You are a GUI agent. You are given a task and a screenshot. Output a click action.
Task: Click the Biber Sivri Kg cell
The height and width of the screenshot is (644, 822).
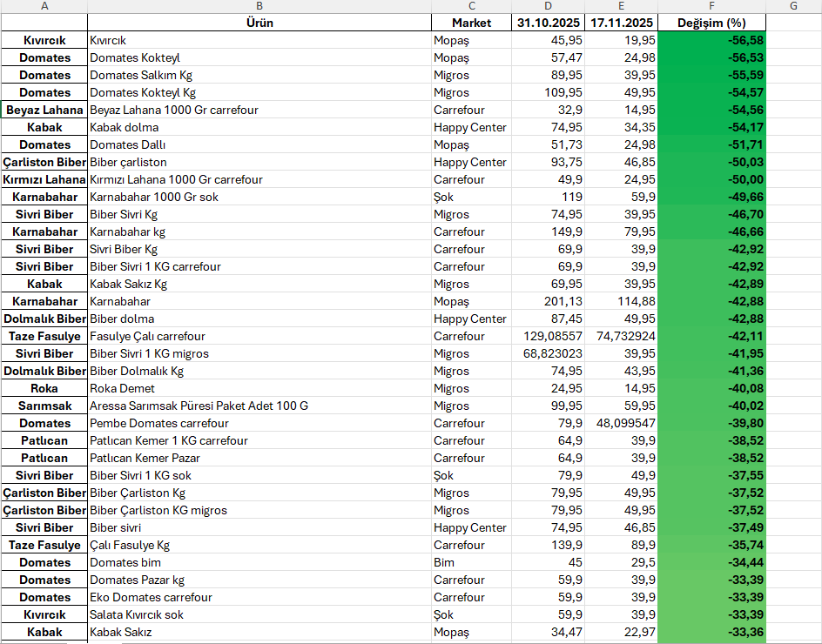click(x=259, y=214)
